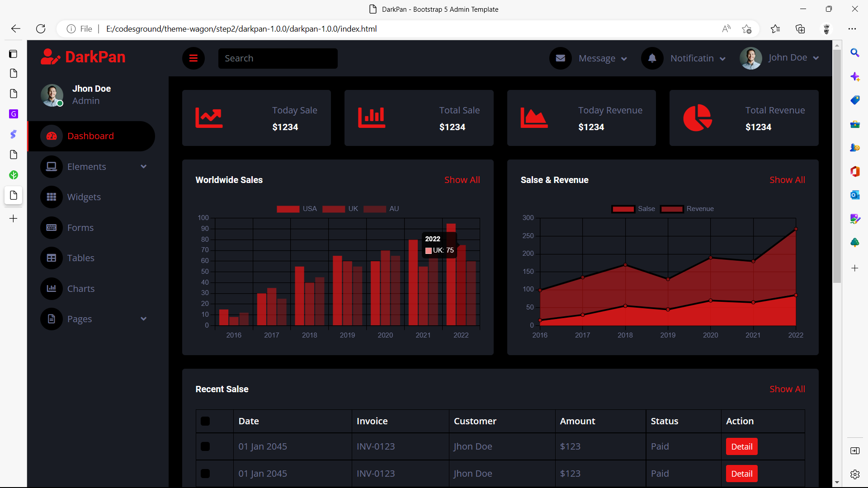
Task: Click the Jhon Doe sidebar avatar
Action: coord(52,95)
